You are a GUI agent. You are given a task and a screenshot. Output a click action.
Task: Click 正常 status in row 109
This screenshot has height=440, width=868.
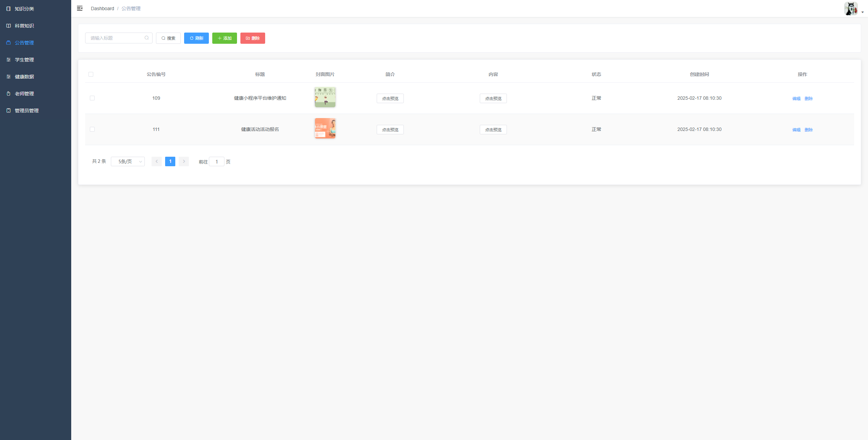point(596,98)
